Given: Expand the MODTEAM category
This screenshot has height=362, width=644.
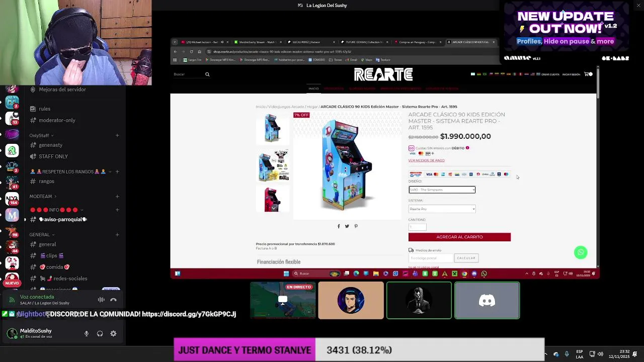Looking at the screenshot, I should coord(43,197).
